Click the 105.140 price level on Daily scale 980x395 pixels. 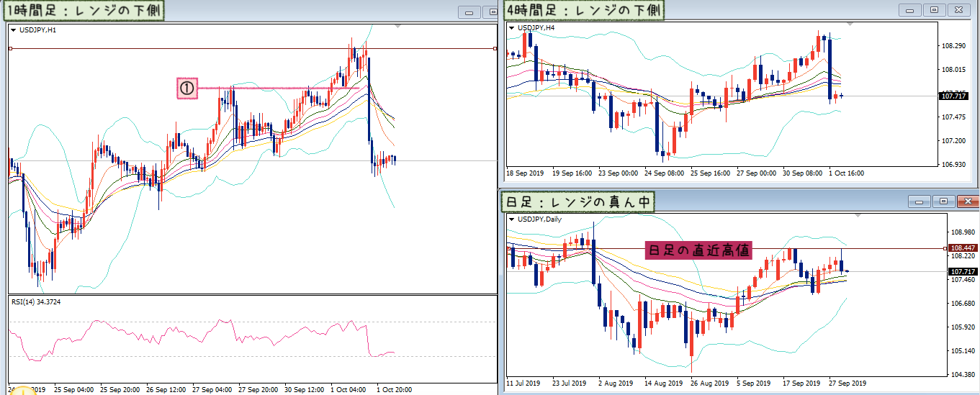click(x=963, y=351)
